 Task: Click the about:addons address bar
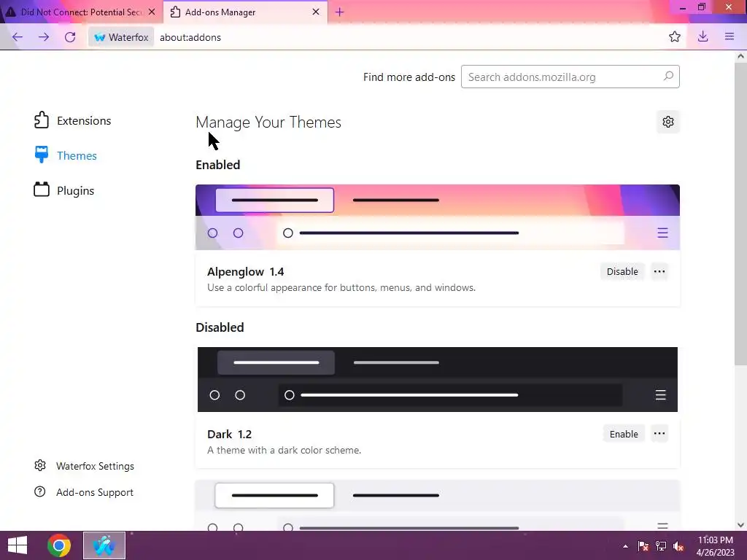(410, 37)
